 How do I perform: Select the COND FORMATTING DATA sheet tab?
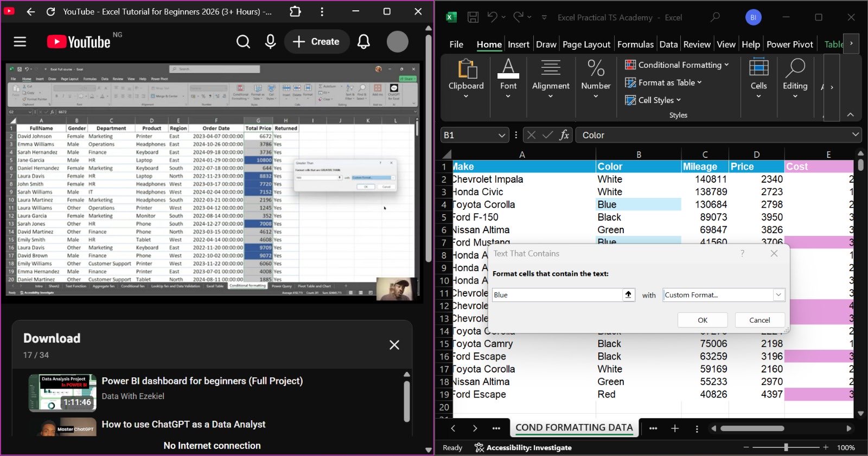coord(574,427)
